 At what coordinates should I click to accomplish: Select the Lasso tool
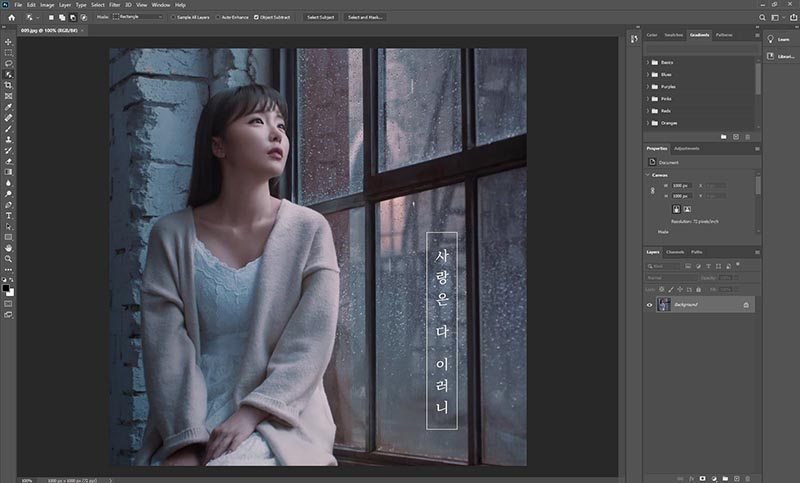8,64
